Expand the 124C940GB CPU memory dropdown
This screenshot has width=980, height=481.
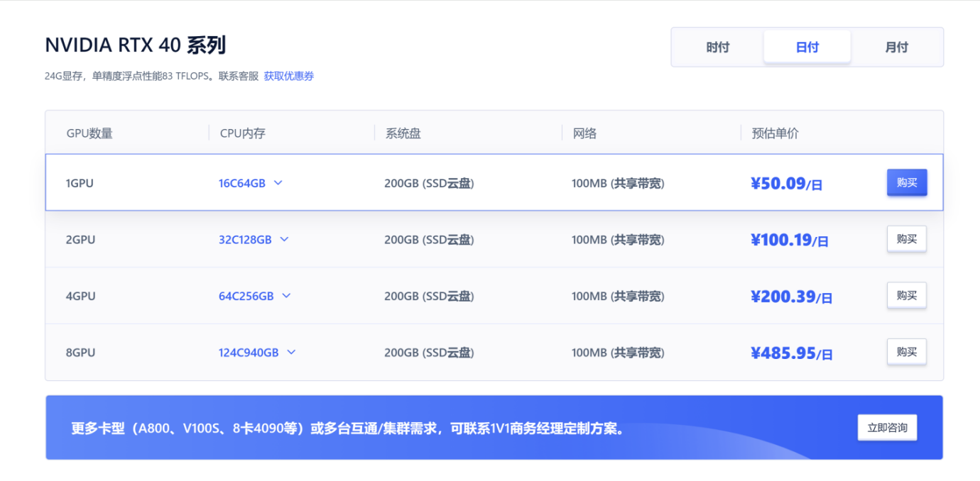(x=257, y=353)
